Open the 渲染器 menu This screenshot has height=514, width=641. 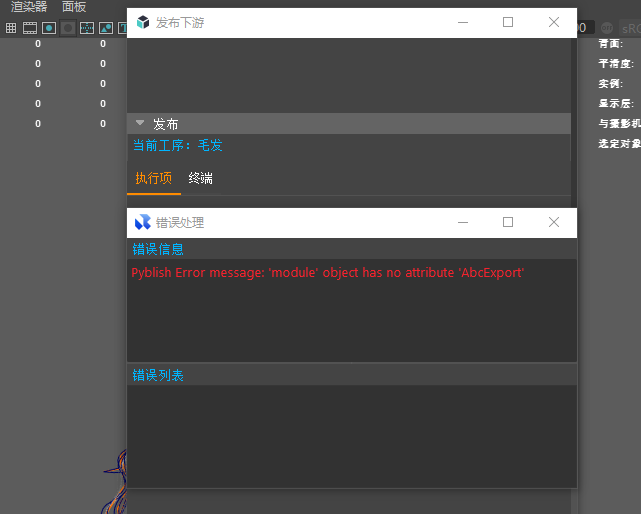[29, 7]
